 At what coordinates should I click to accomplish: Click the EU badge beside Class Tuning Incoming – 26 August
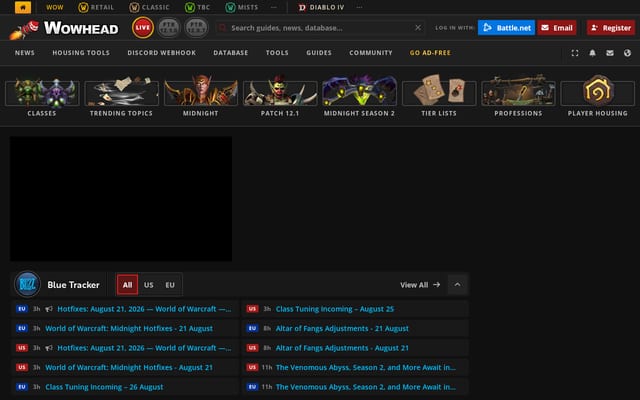[x=22, y=387]
